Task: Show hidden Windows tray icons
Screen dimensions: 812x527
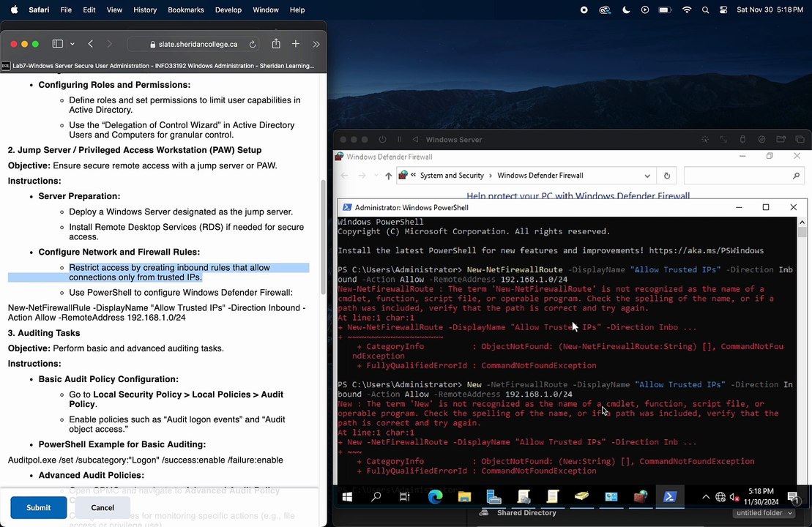Action: coord(706,497)
